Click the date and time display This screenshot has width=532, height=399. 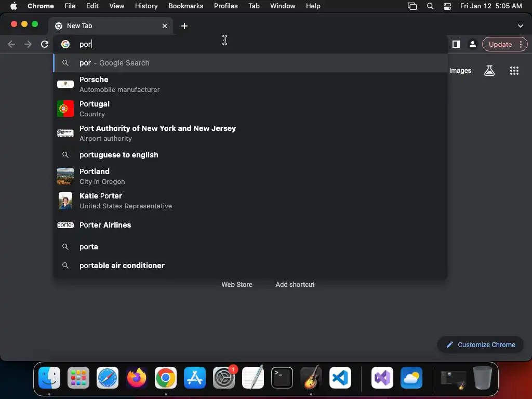[491, 6]
